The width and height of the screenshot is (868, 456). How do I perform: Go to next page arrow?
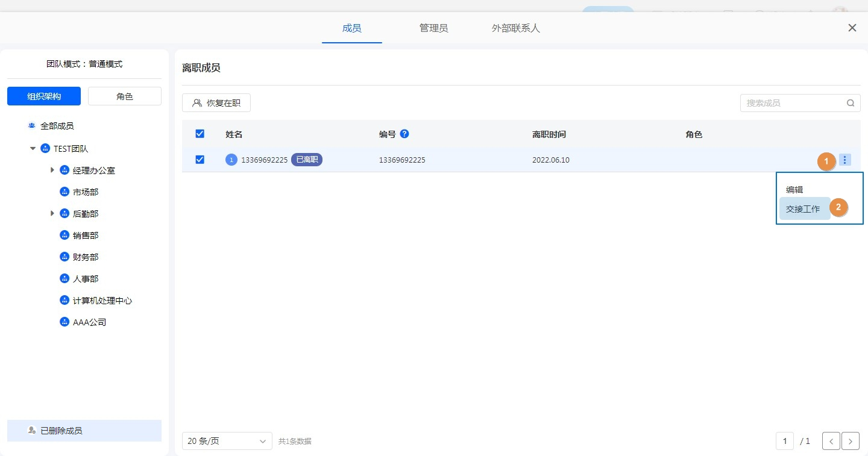(x=851, y=441)
